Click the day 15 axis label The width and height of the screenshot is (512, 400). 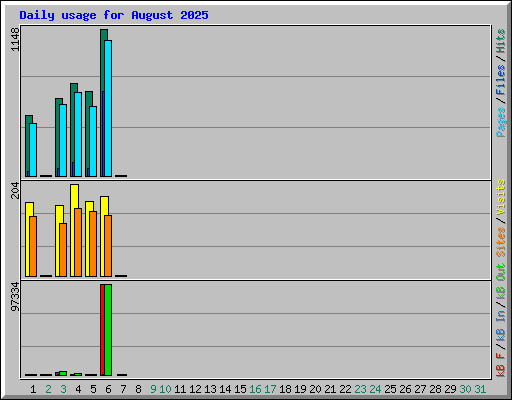240,389
